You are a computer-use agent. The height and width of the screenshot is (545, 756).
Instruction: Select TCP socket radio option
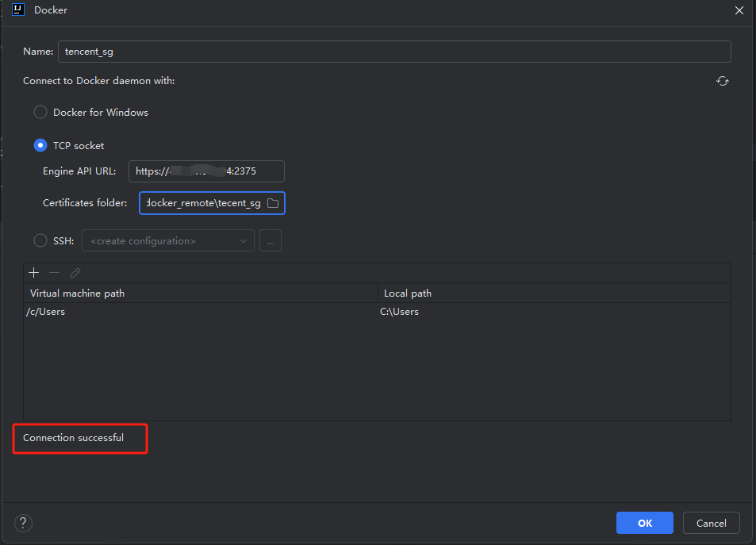40,145
